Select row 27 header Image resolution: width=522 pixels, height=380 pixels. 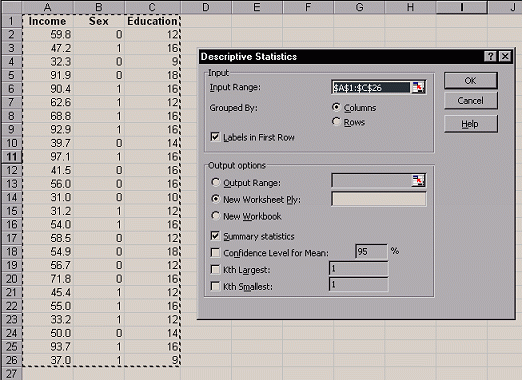click(11, 374)
